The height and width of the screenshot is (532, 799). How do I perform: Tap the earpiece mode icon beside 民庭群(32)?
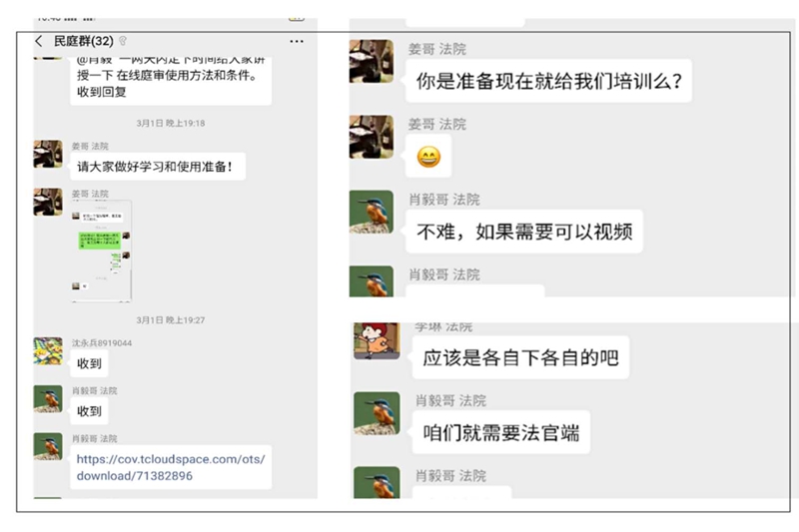point(123,41)
